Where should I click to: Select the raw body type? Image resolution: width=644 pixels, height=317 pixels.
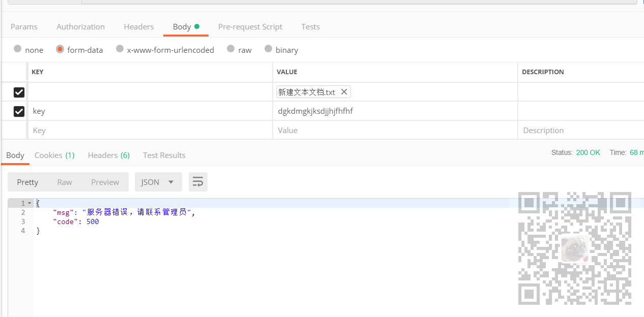coord(231,49)
